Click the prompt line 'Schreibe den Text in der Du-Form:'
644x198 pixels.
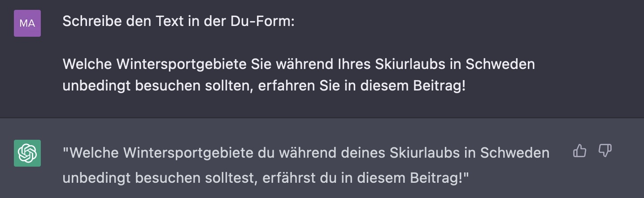click(178, 22)
